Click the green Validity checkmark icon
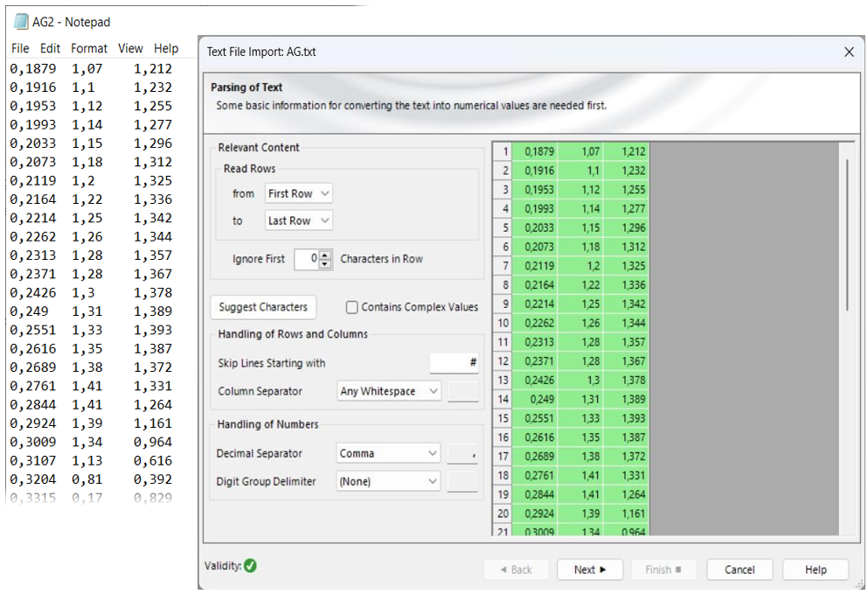The height and width of the screenshot is (594, 868). tap(250, 566)
